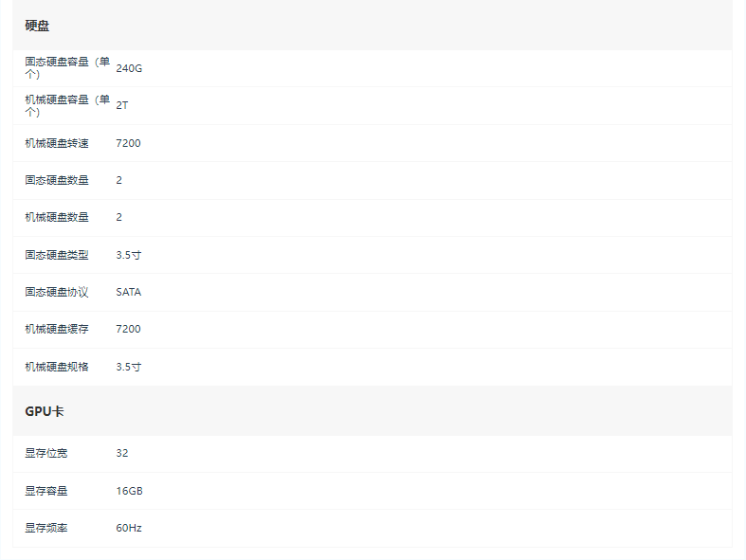This screenshot has width=746, height=560.
Task: Click the 硬盘 section header
Action: point(37,26)
